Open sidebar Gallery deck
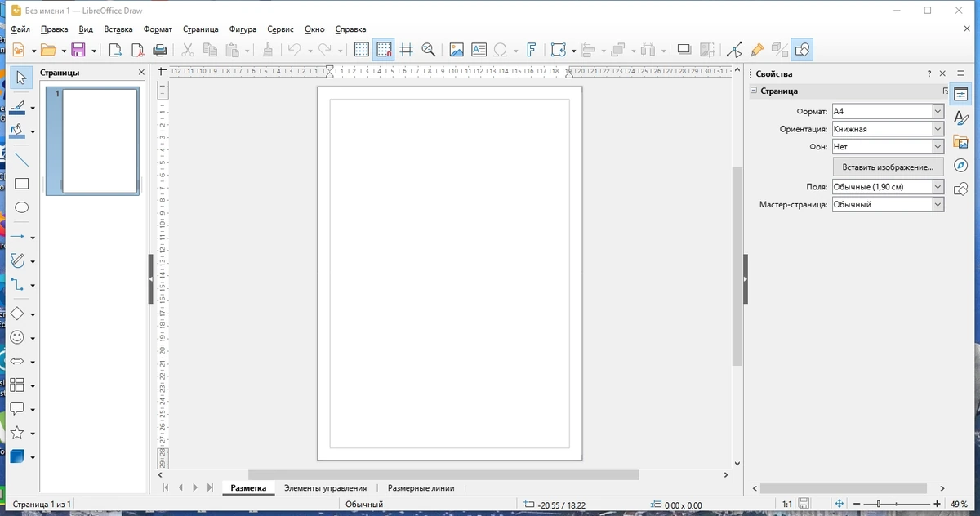The width and height of the screenshot is (980, 516). tap(961, 142)
